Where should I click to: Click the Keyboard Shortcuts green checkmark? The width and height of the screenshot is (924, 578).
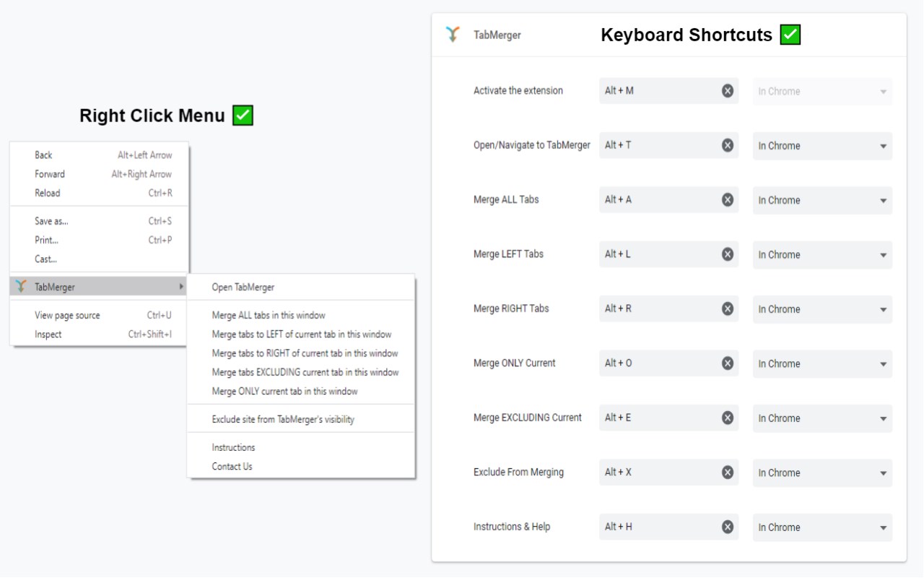click(790, 35)
